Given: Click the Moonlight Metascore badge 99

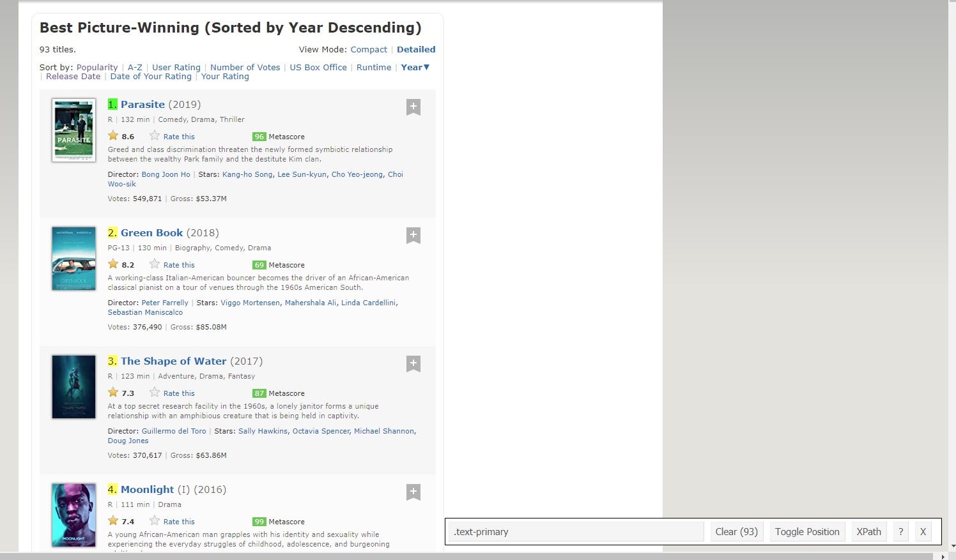Looking at the screenshot, I should pyautogui.click(x=259, y=522).
